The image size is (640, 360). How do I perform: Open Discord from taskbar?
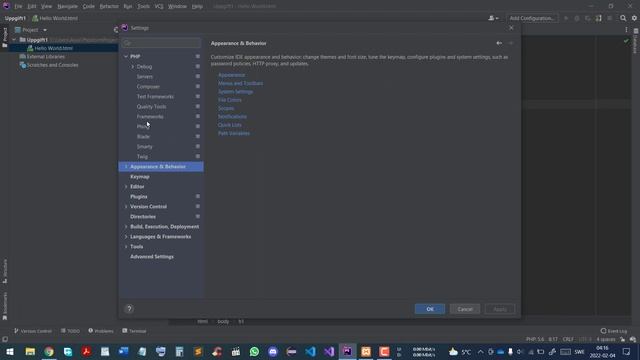click(x=273, y=351)
